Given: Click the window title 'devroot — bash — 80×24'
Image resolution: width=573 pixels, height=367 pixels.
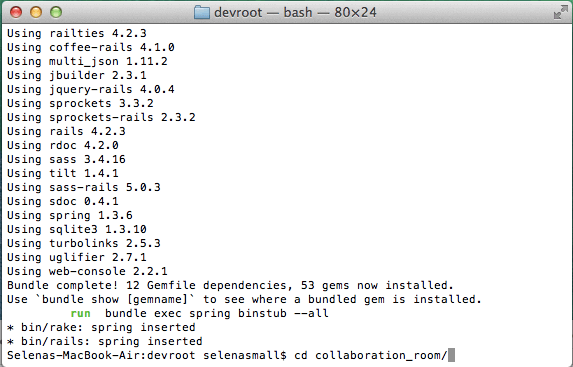Looking at the screenshot, I should [295, 12].
